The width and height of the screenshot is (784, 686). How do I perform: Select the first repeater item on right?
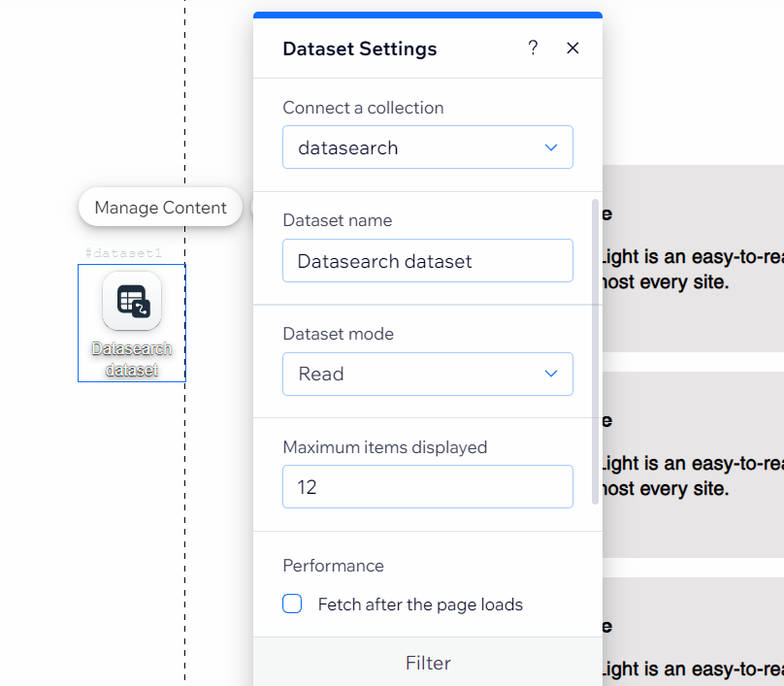(x=693, y=257)
